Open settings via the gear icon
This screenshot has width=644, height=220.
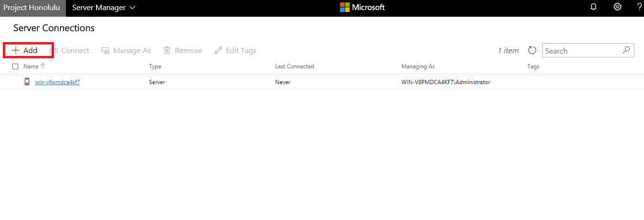pos(618,7)
